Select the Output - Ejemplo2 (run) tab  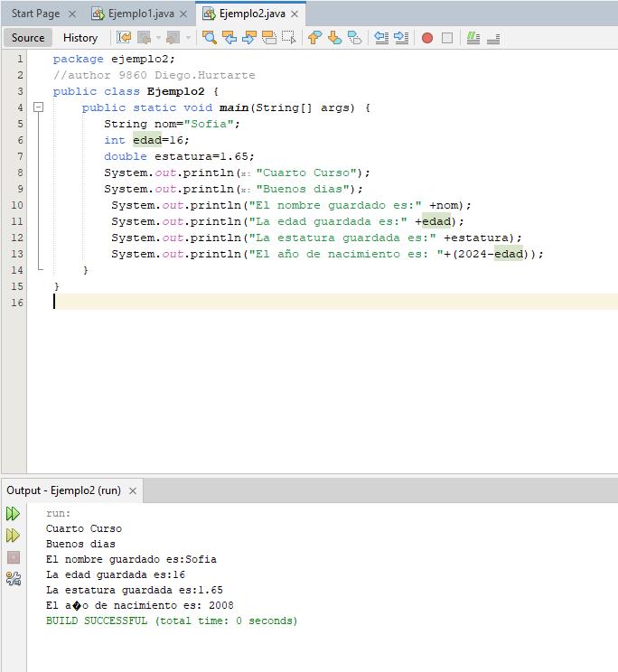point(63,490)
